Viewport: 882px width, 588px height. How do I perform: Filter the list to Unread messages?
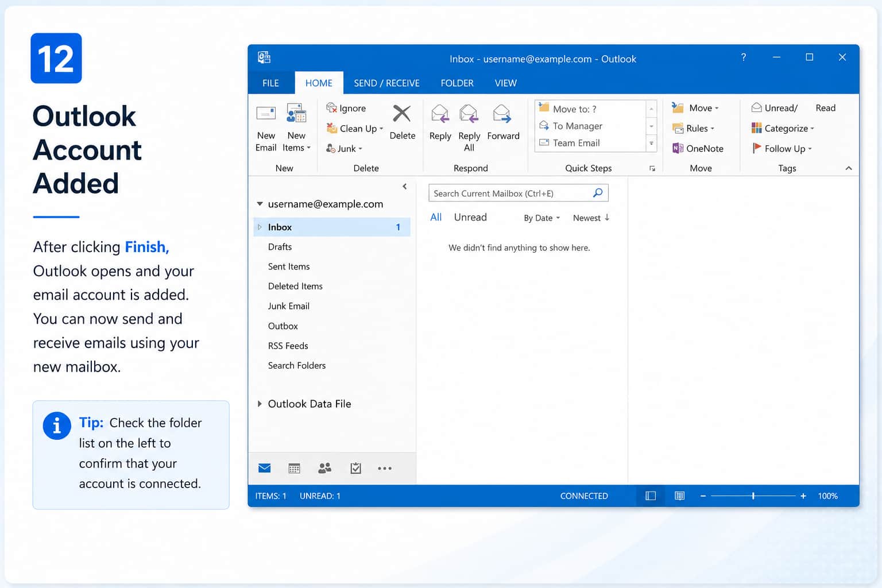click(x=470, y=217)
